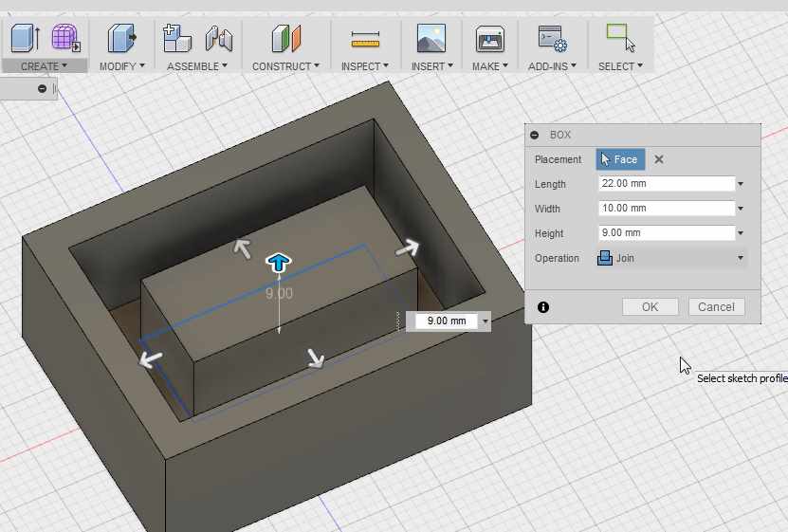Expand the Length value dropdown arrow
788x532 pixels.
(741, 184)
